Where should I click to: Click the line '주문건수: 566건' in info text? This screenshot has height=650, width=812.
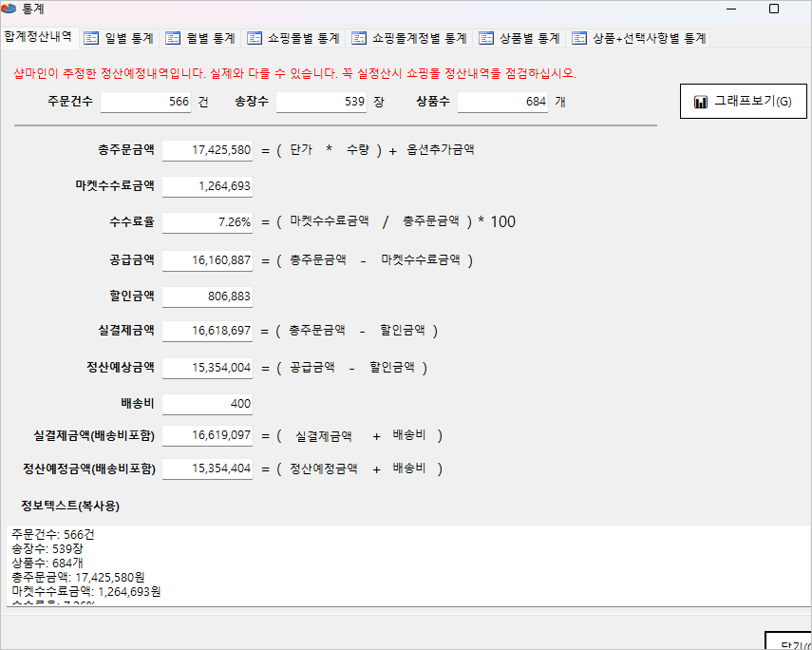click(53, 534)
